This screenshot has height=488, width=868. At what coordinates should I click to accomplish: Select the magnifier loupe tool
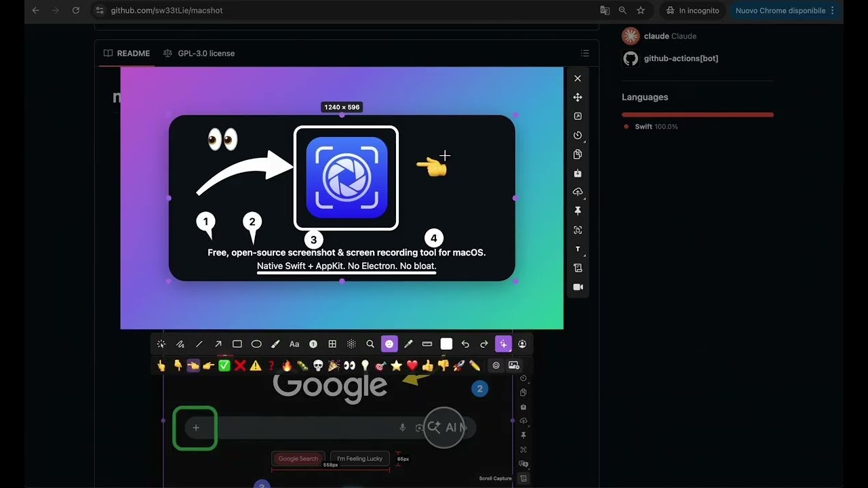point(370,344)
